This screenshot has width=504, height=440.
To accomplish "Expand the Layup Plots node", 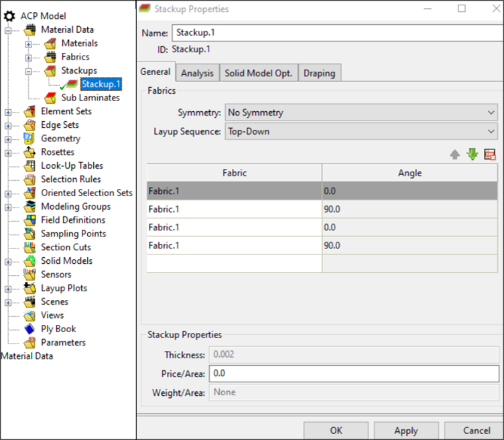I will click(x=8, y=289).
